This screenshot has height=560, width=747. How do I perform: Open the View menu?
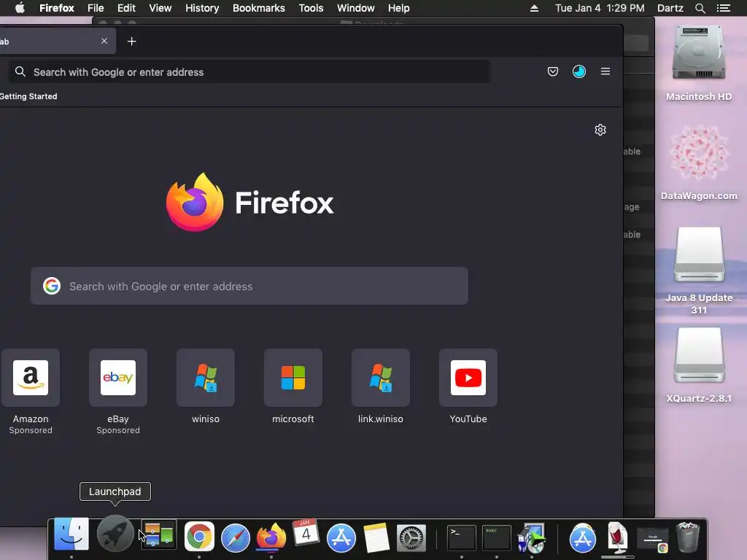tap(160, 8)
